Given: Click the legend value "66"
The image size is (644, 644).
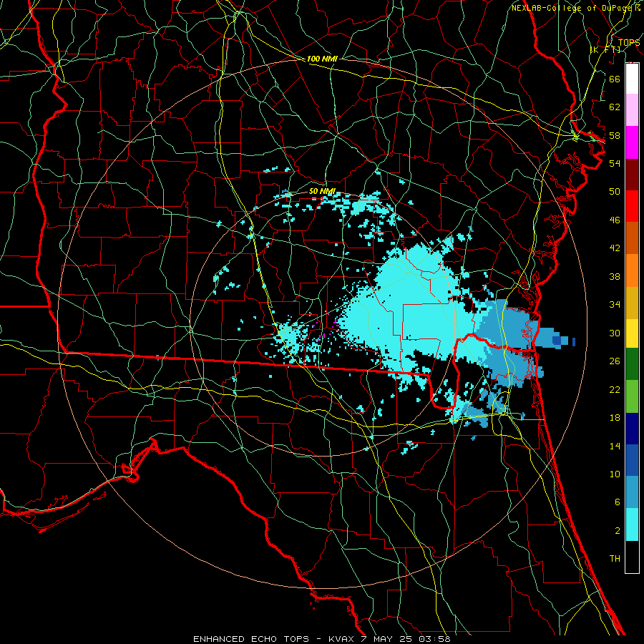Looking at the screenshot, I should [615, 79].
